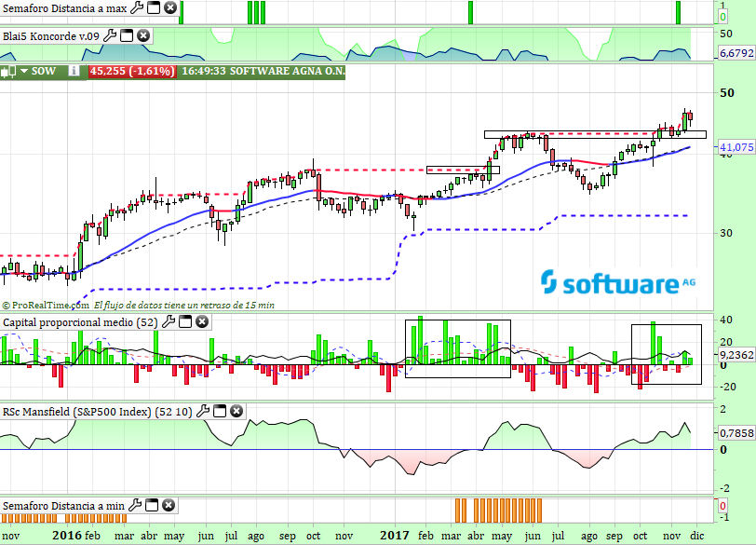756x545 pixels.
Task: Close the Semaforo Distancia a max indicator
Action: pyautogui.click(x=170, y=7)
